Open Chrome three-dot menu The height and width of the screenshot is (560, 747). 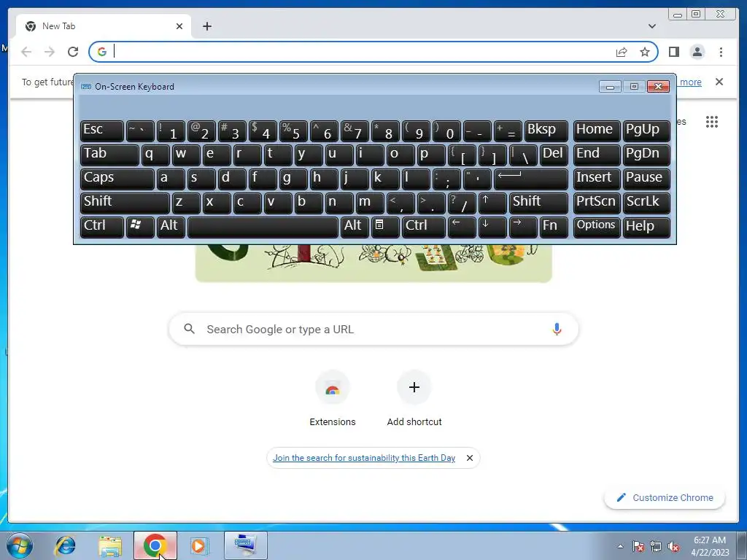721,52
